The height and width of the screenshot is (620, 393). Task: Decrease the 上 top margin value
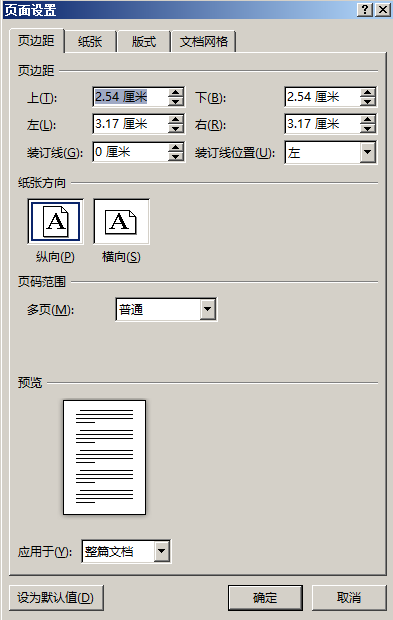[x=176, y=102]
